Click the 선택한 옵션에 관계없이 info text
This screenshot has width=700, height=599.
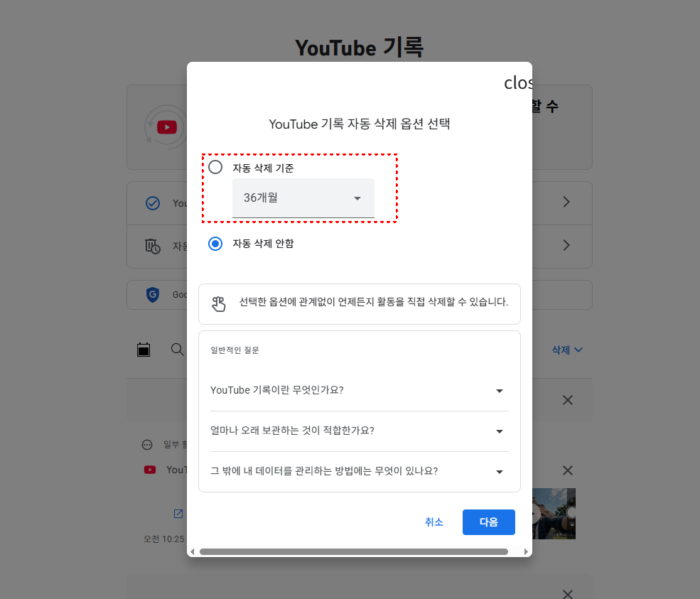point(374,302)
